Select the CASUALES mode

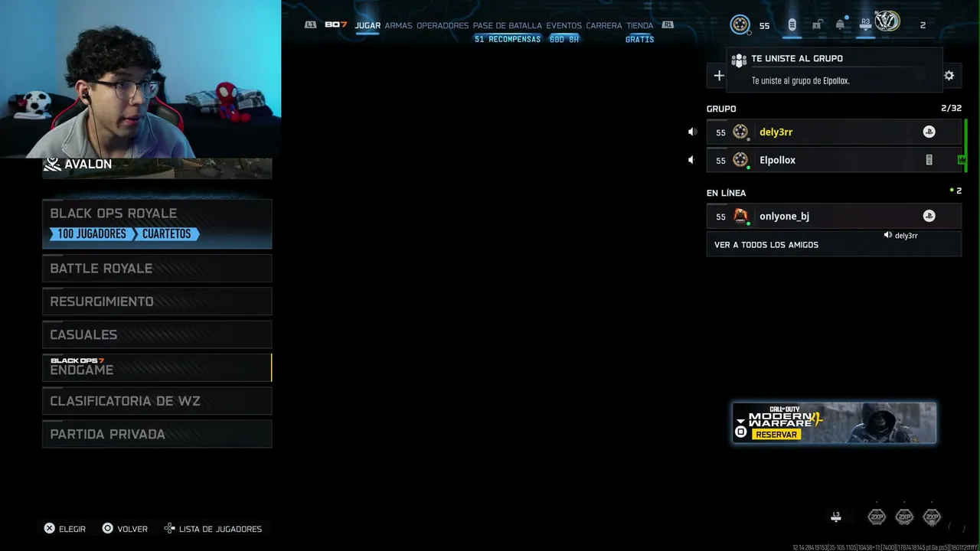[x=157, y=334]
